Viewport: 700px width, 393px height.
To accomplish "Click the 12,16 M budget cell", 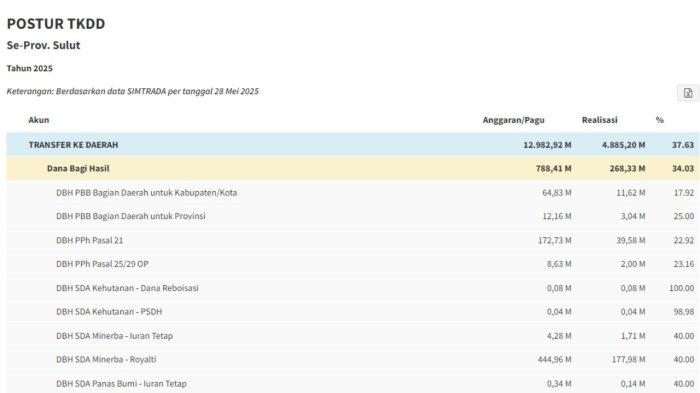I will 557,216.
